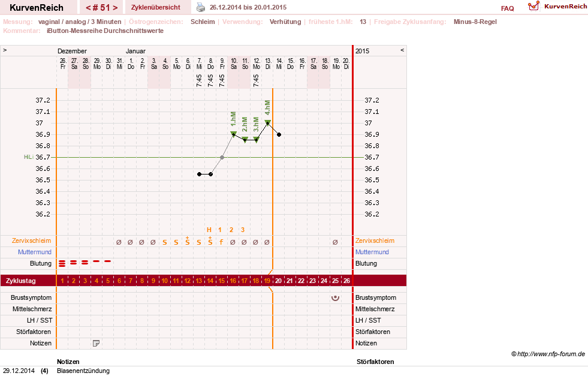
Task: Expand chart with the top-left > arrow
Action: [x=5, y=50]
